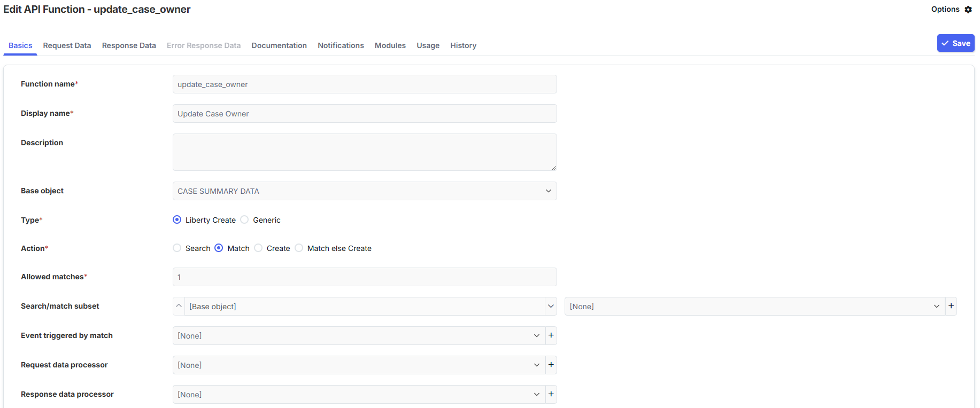Open Request data processor dropdown

[359, 365]
